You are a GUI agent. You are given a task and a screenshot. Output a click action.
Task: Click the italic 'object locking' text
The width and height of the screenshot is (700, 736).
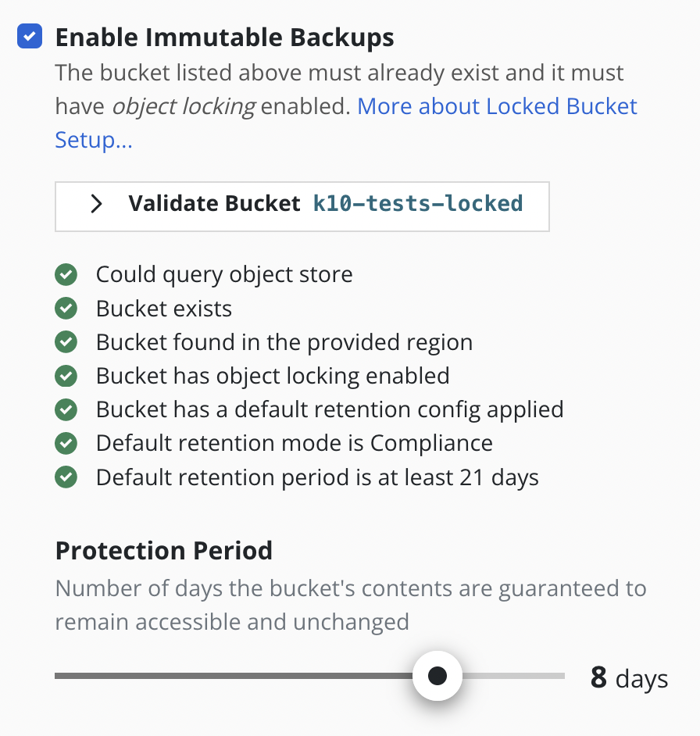pyautogui.click(x=184, y=106)
